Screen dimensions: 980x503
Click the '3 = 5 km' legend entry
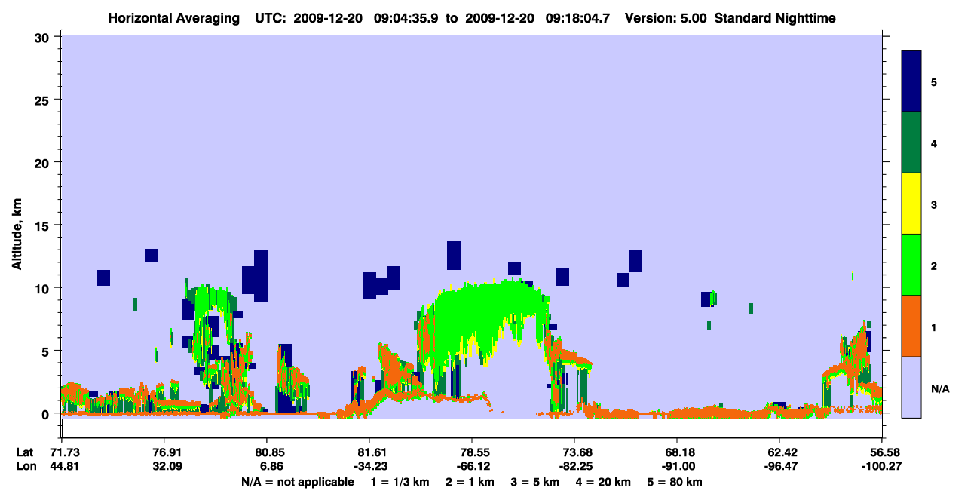pos(534,482)
